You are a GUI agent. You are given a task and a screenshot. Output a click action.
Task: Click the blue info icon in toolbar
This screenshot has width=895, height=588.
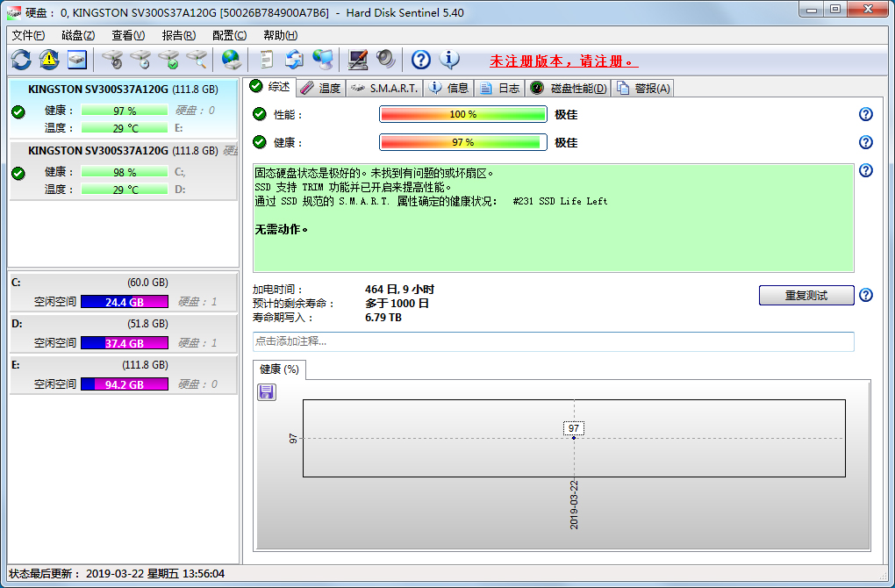coord(449,60)
